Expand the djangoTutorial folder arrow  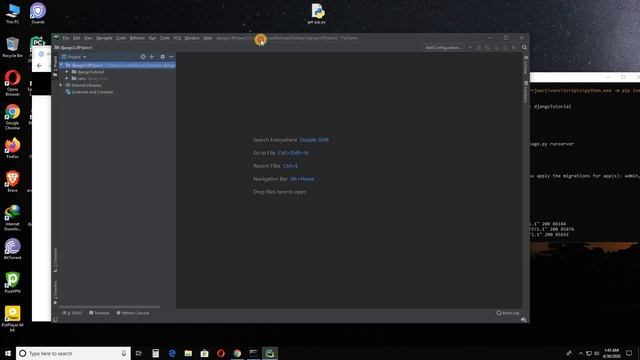tap(67, 72)
